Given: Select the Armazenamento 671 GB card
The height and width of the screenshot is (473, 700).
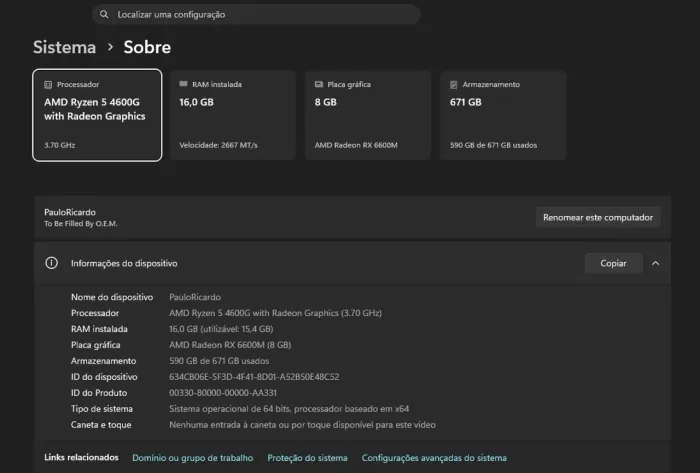Looking at the screenshot, I should (x=503, y=115).
